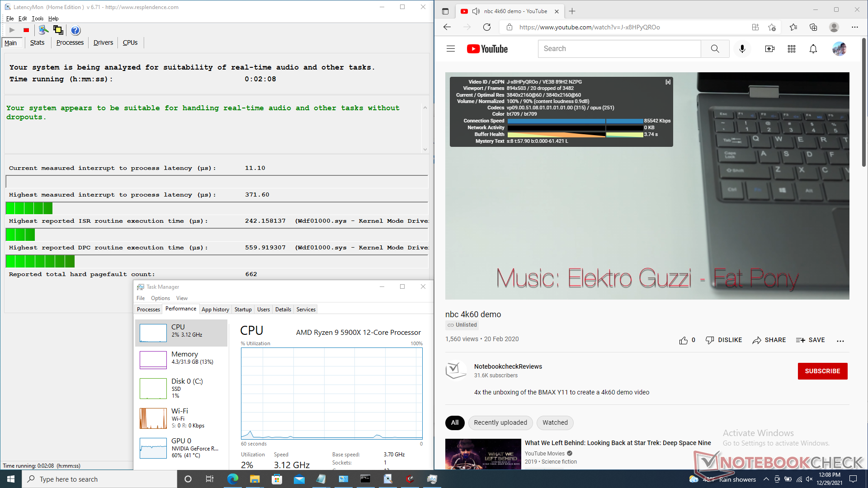Viewport: 868px width, 488px height.
Task: Show hidden system tray icons chevron
Action: [x=766, y=479]
